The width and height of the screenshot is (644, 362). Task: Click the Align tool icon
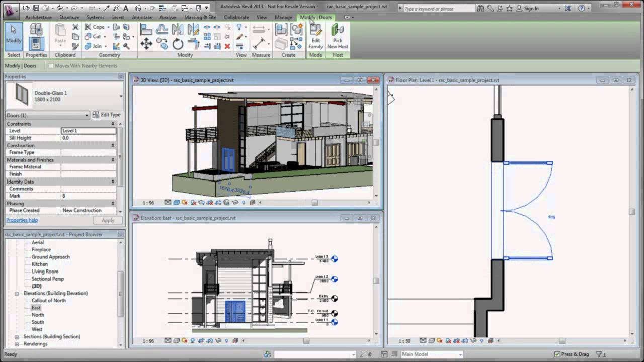click(x=146, y=29)
